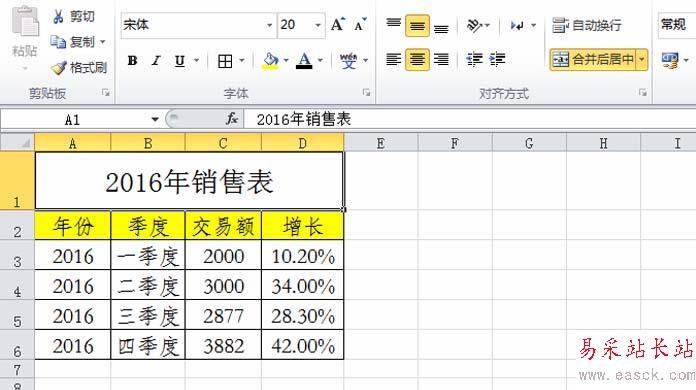
Task: Select column E header
Action: point(381,143)
